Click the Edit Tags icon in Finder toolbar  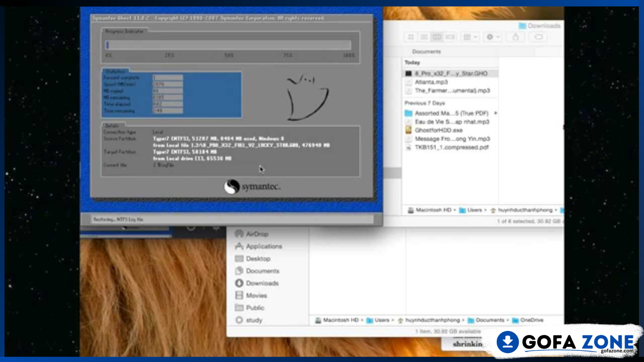(x=538, y=37)
